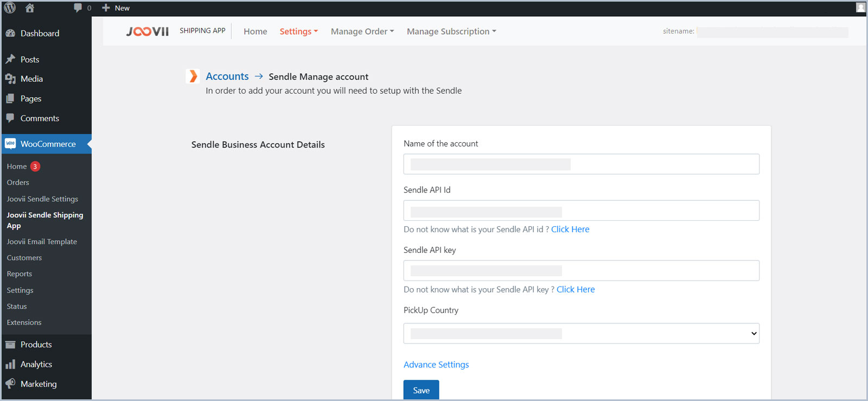Click the user avatar icon
Screen dimensions: 868x401
pyautogui.click(x=860, y=8)
